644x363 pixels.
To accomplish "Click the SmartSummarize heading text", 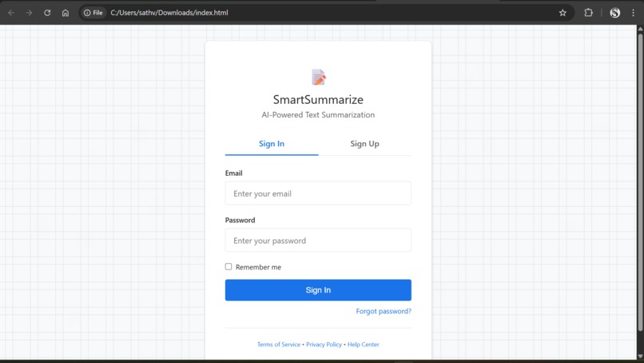I will (x=318, y=99).
